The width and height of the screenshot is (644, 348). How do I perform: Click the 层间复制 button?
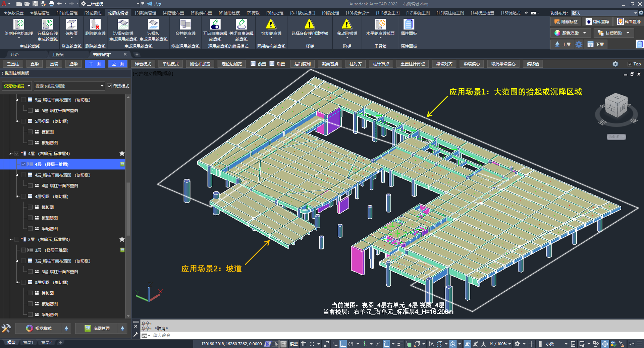click(x=302, y=64)
